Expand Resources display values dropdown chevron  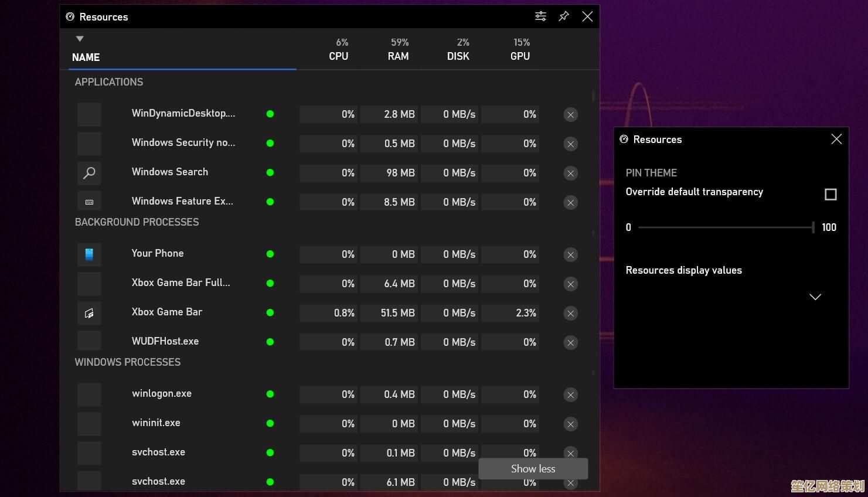(x=815, y=297)
